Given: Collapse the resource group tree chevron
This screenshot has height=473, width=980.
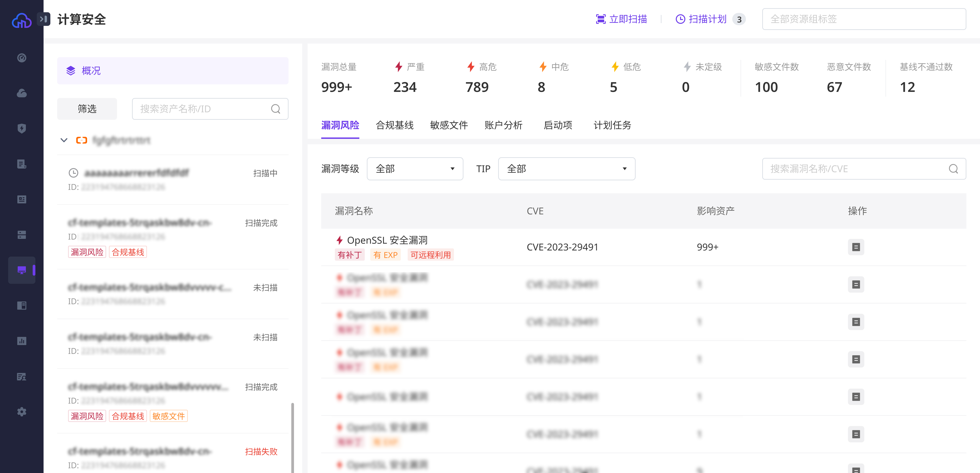Looking at the screenshot, I should (x=64, y=140).
